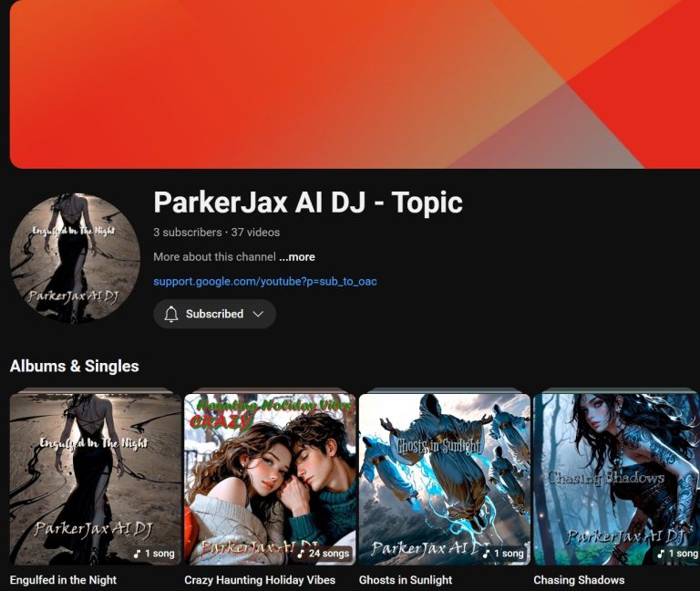700x591 pixels.
Task: Click the ParkerJax AI DJ - Topic channel title
Action: pyautogui.click(x=308, y=202)
